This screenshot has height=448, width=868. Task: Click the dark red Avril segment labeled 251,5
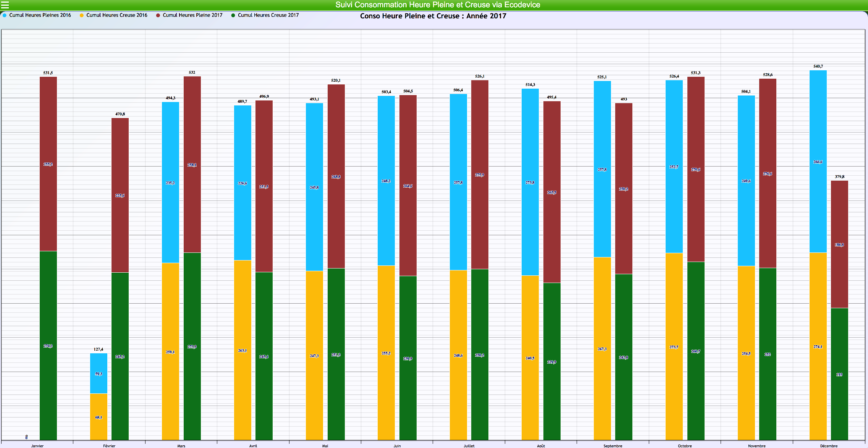[264, 186]
